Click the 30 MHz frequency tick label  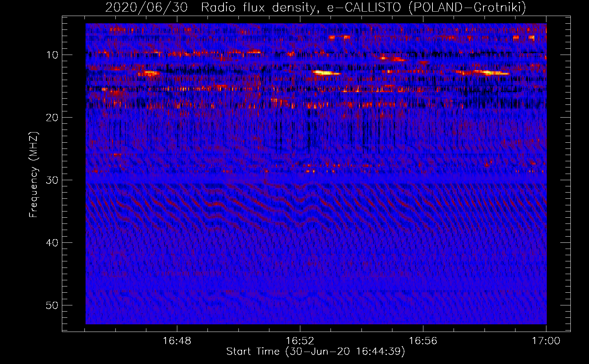(x=52, y=180)
